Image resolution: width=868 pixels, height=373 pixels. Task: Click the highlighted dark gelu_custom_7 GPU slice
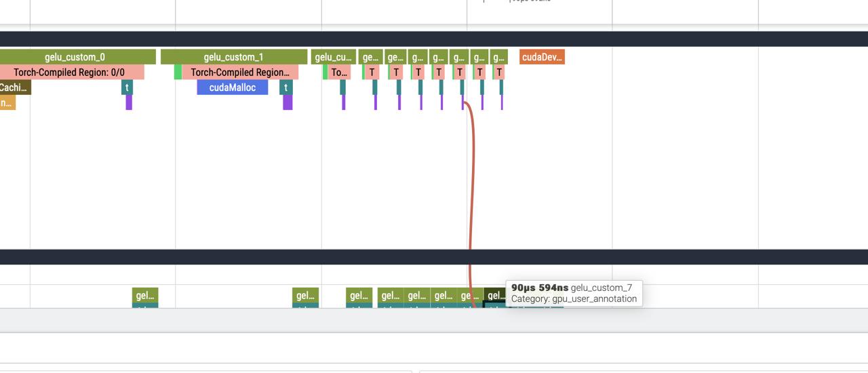[494, 296]
